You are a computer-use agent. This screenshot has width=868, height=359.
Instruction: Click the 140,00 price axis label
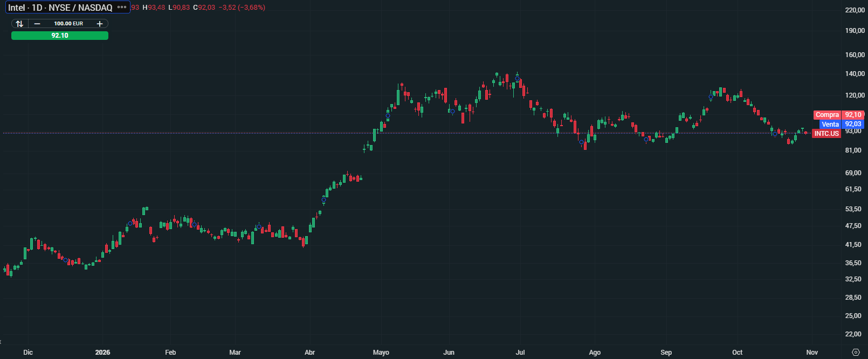coord(855,74)
